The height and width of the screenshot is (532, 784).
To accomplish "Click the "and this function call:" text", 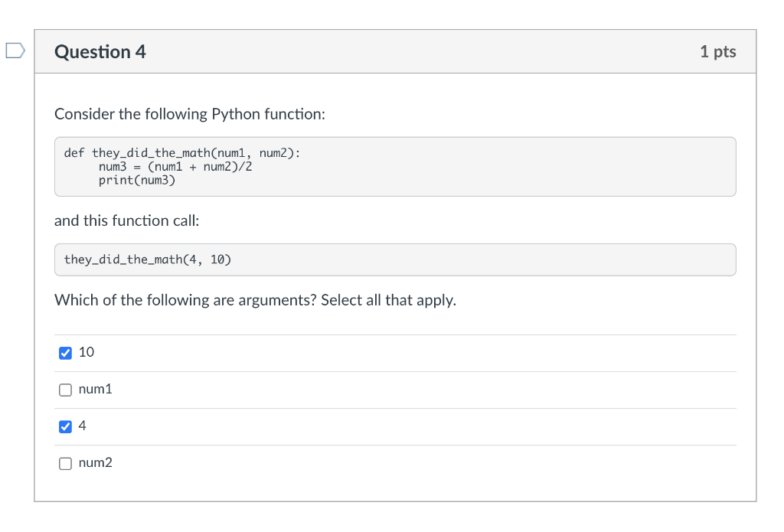I will pos(127,220).
